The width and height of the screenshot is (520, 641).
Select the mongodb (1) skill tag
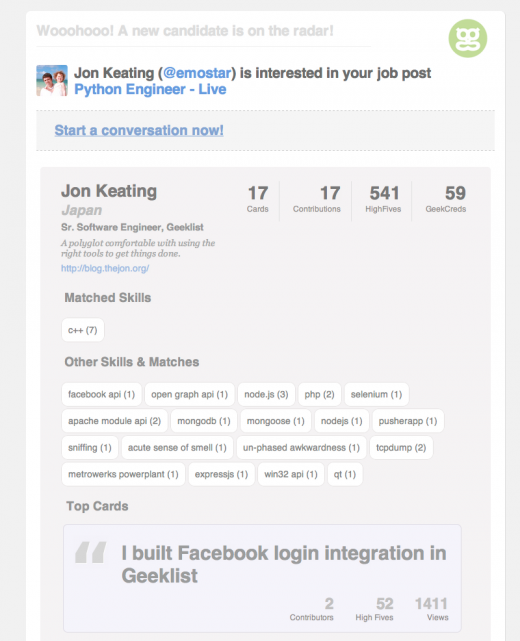[x=204, y=421]
